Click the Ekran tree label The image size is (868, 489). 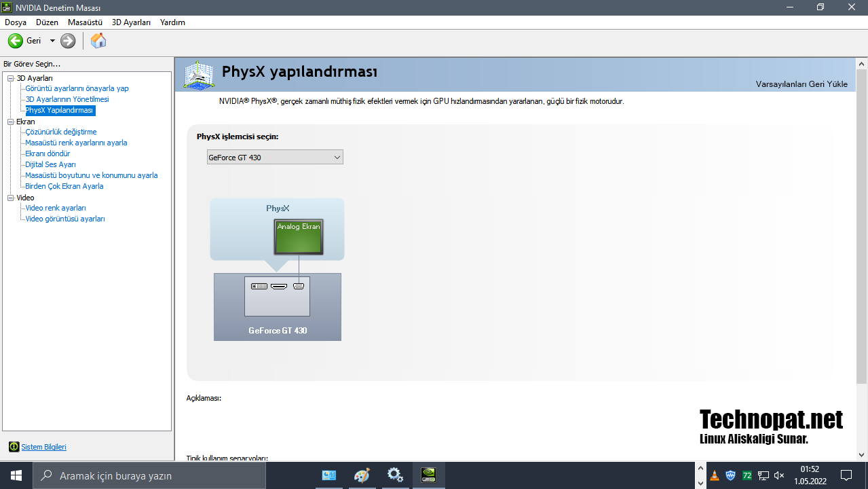26,122
